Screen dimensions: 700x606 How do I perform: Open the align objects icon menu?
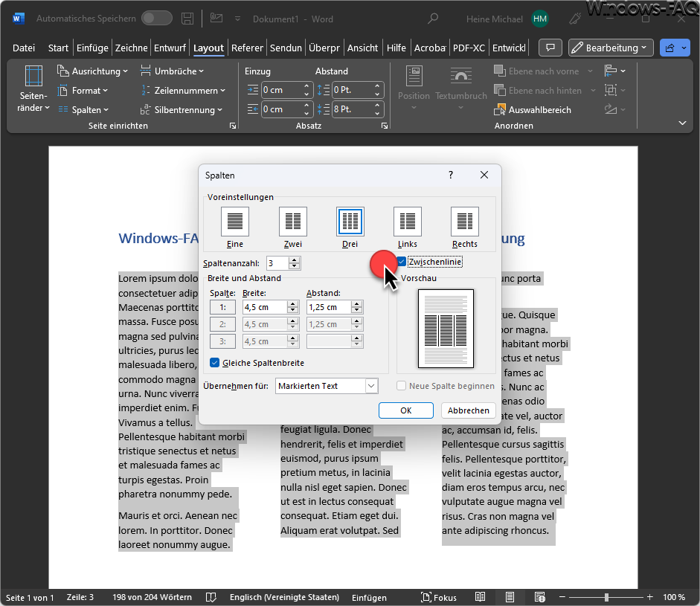point(614,71)
